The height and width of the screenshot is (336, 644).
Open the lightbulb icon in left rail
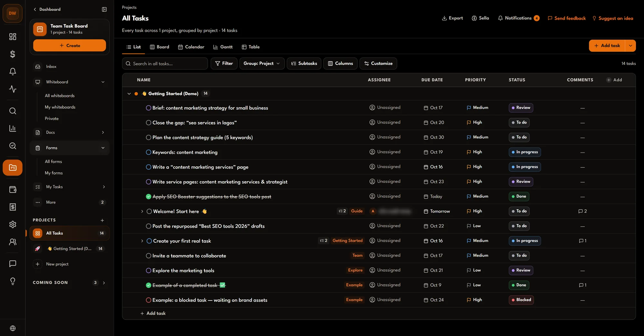[13, 281]
